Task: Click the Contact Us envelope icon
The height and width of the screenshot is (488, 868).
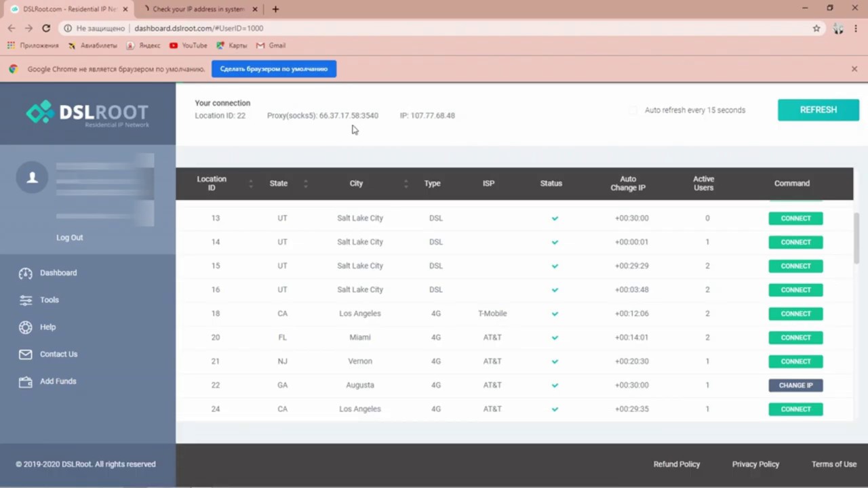Action: tap(26, 354)
